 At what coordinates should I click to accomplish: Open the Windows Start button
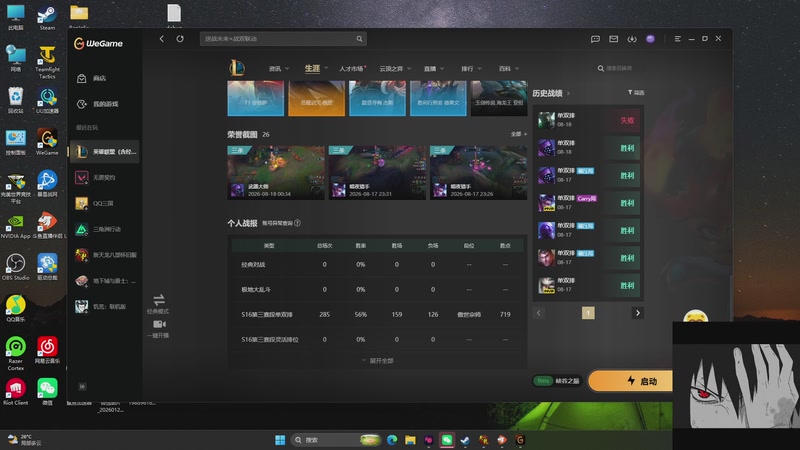(280, 440)
